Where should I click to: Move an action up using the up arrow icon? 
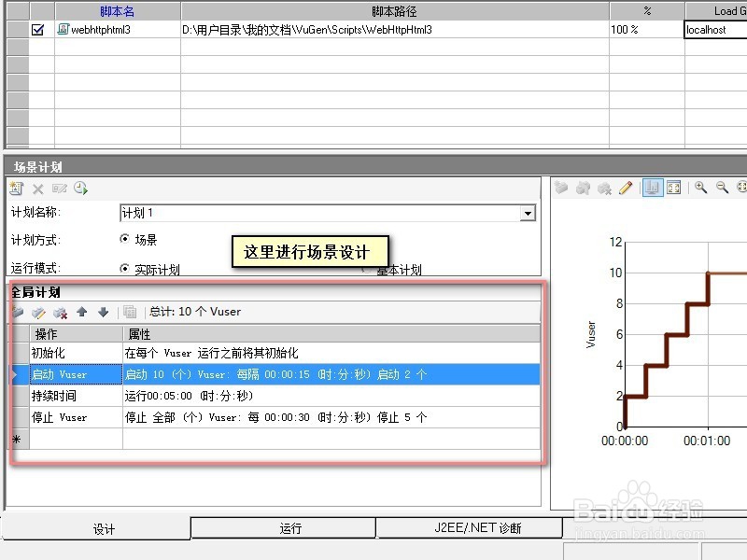point(81,313)
